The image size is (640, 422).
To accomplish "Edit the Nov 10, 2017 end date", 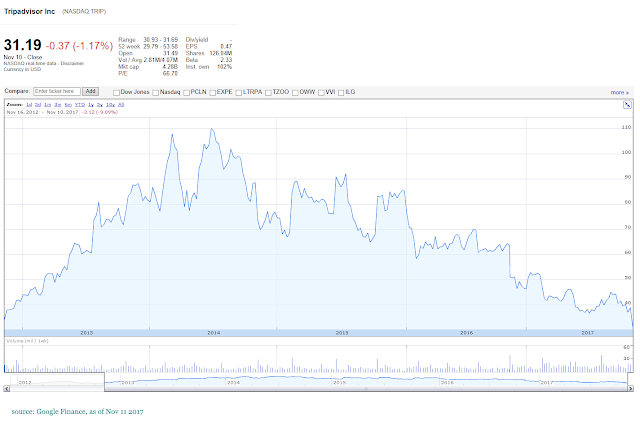I will [x=62, y=112].
